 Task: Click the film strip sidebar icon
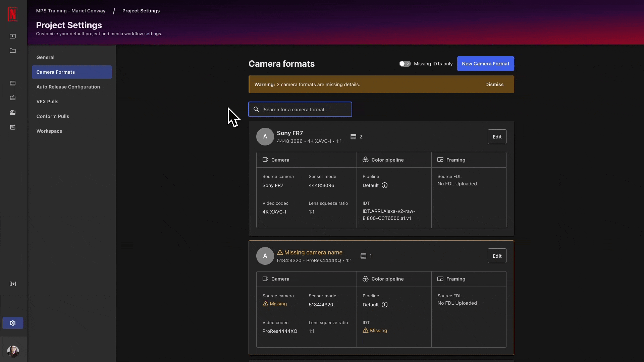coord(13,83)
